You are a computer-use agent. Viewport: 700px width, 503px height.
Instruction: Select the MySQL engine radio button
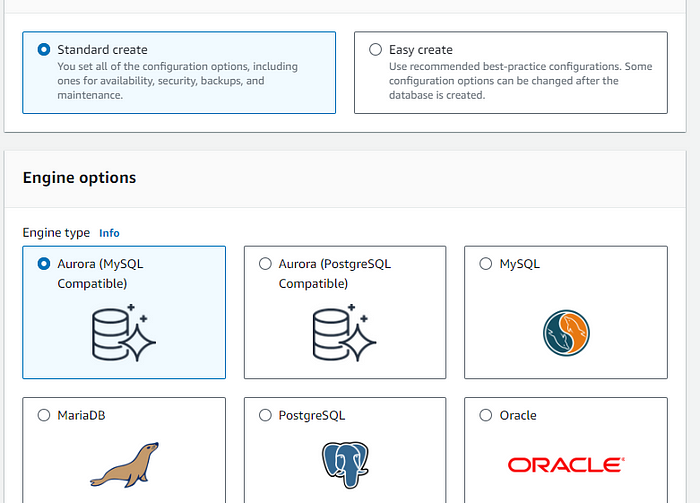[486, 264]
